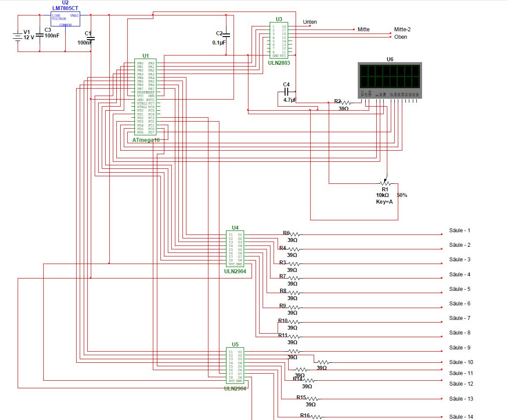This screenshot has height=420, width=508.
Task: Click the 'Säule - 3' label
Action: [x=460, y=260]
